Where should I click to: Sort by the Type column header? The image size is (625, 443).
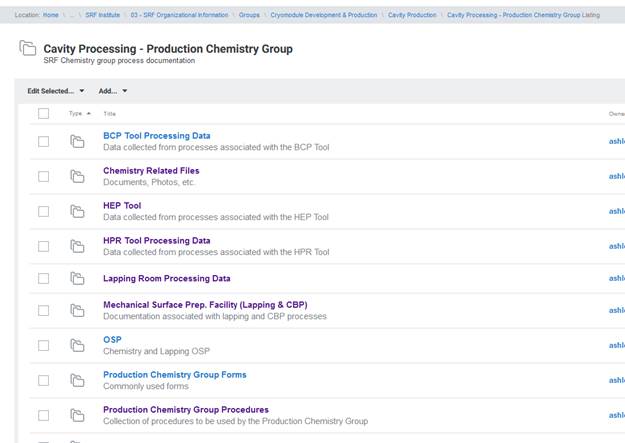pyautogui.click(x=78, y=114)
